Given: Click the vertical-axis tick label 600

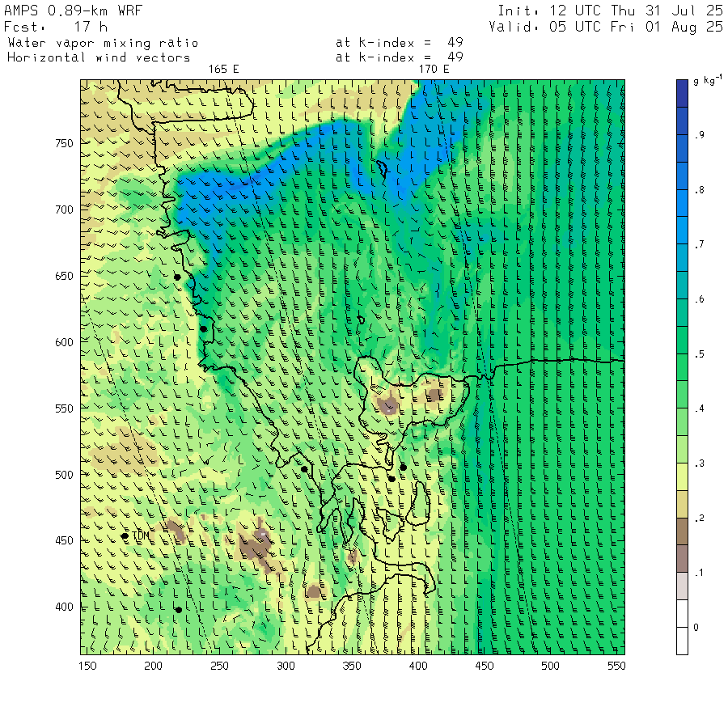Looking at the screenshot, I should tap(64, 342).
